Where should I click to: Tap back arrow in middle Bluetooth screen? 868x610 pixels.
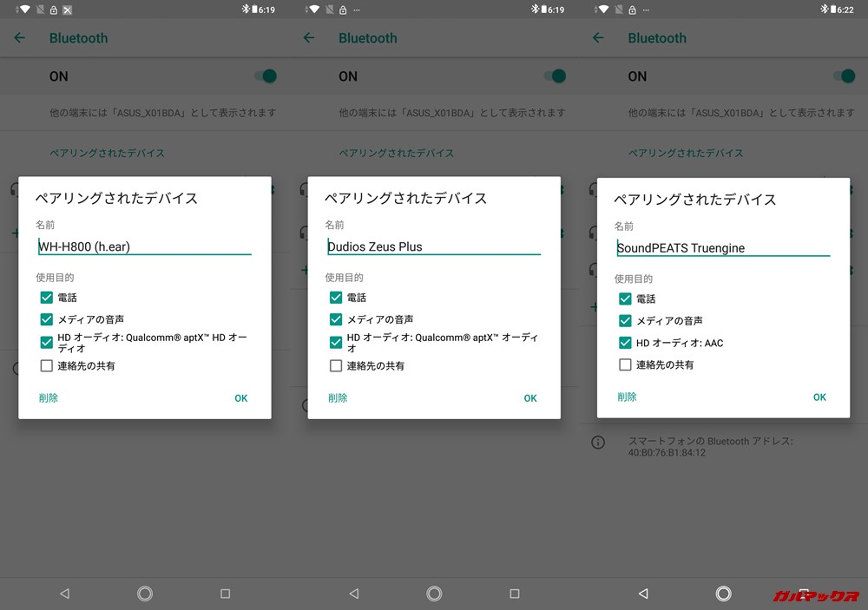pos(308,38)
